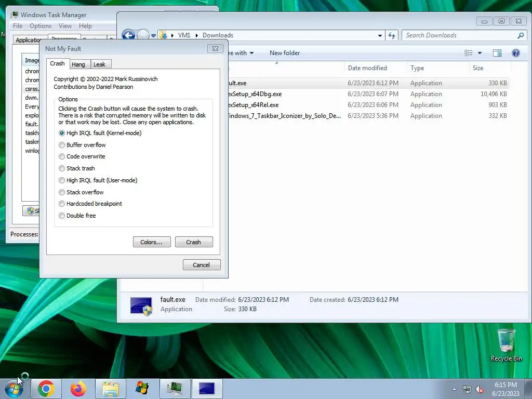Click the Downloads breadcrumb in address bar

click(x=218, y=35)
